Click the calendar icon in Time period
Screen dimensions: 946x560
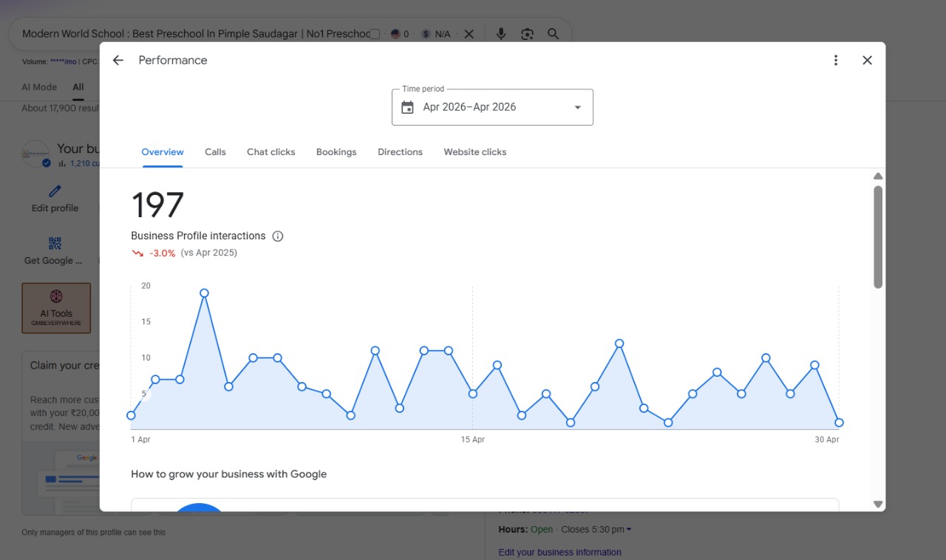tap(407, 107)
